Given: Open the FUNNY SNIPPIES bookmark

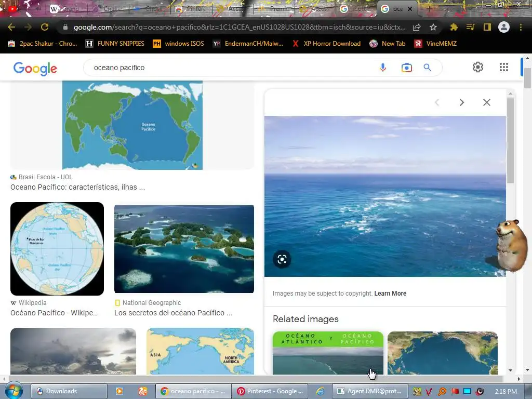Looking at the screenshot, I should (115, 44).
